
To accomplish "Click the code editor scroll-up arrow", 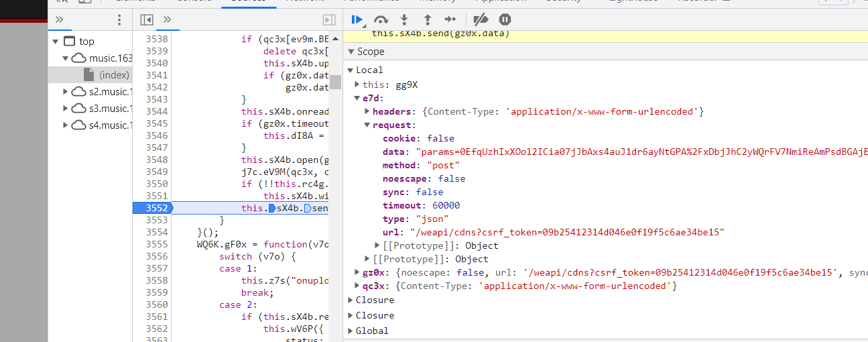I will (335, 38).
